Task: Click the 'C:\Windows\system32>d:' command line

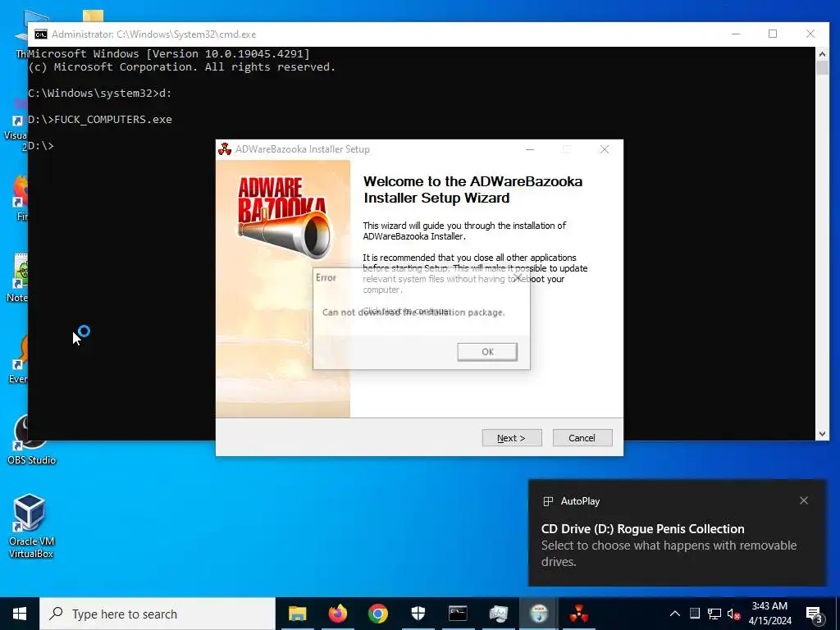Action: point(99,94)
